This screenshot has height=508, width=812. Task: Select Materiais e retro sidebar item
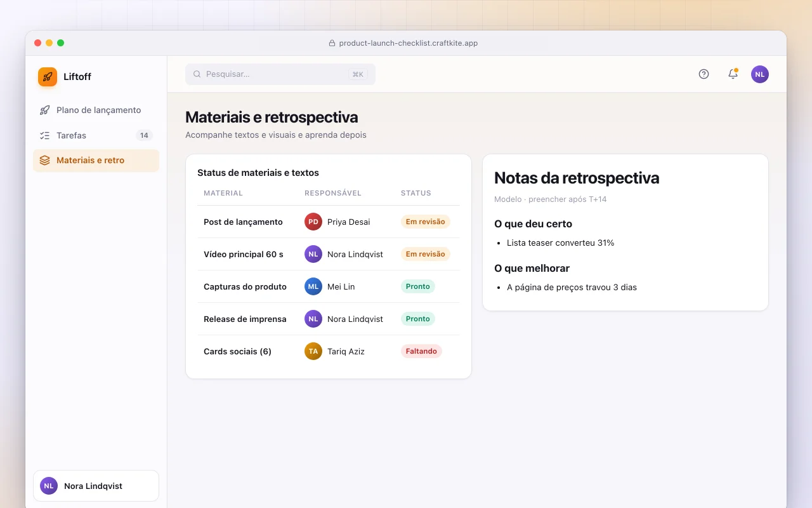point(96,161)
